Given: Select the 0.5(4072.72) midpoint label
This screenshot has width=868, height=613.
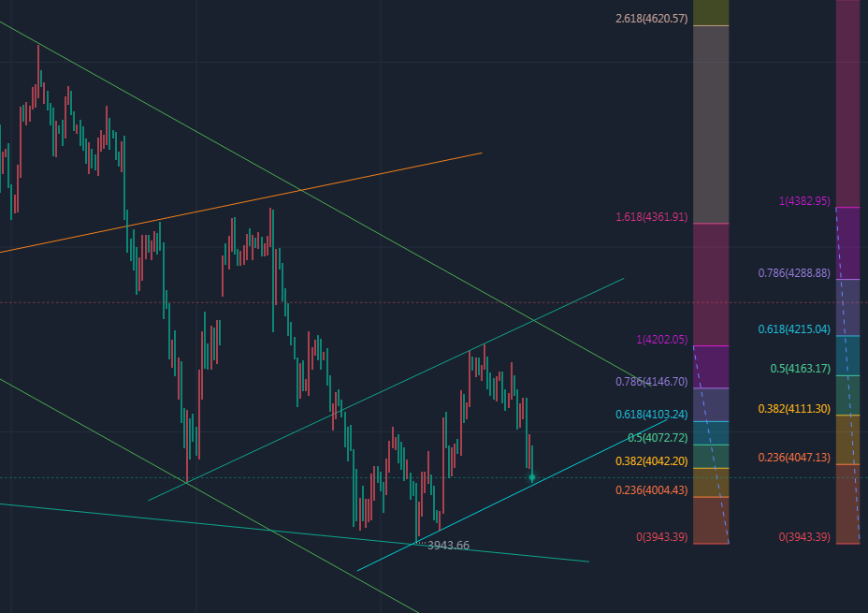Looking at the screenshot, I should (x=658, y=438).
